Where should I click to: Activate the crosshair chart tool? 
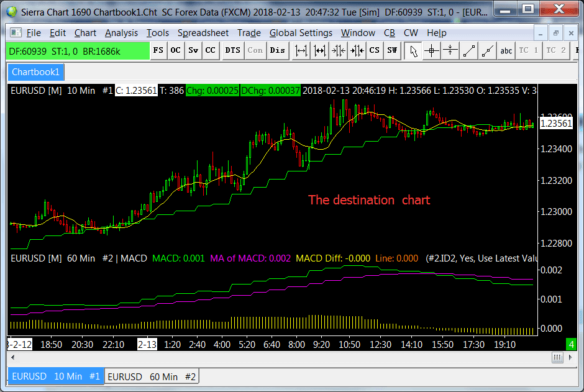432,51
